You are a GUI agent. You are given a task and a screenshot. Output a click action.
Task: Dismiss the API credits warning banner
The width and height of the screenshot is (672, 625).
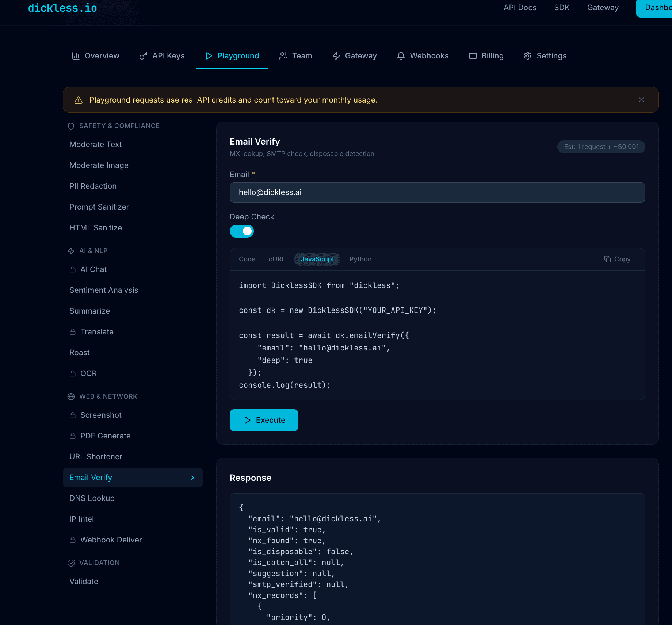[x=642, y=100]
